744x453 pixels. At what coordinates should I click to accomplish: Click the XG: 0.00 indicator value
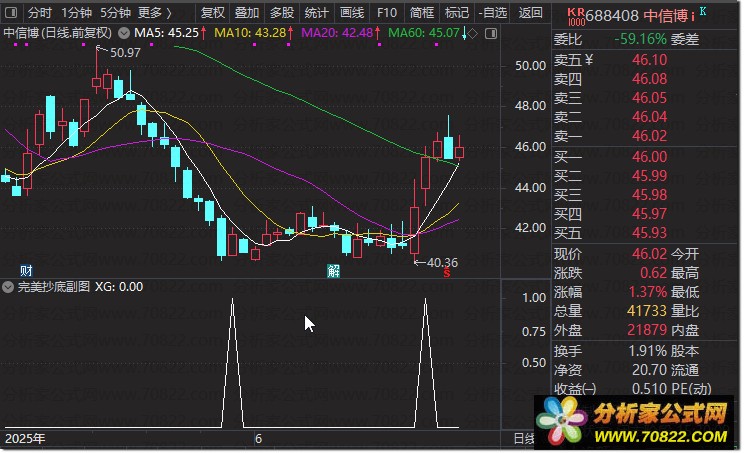pos(119,287)
